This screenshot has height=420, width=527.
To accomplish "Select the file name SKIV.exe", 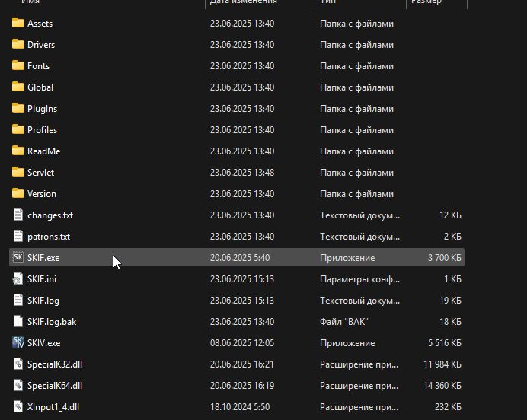I will click(x=43, y=343).
